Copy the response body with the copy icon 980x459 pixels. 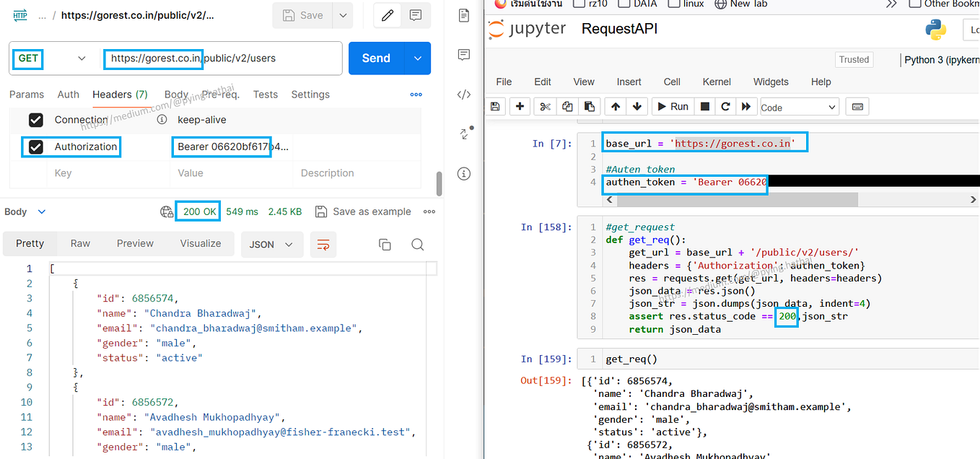[385, 245]
